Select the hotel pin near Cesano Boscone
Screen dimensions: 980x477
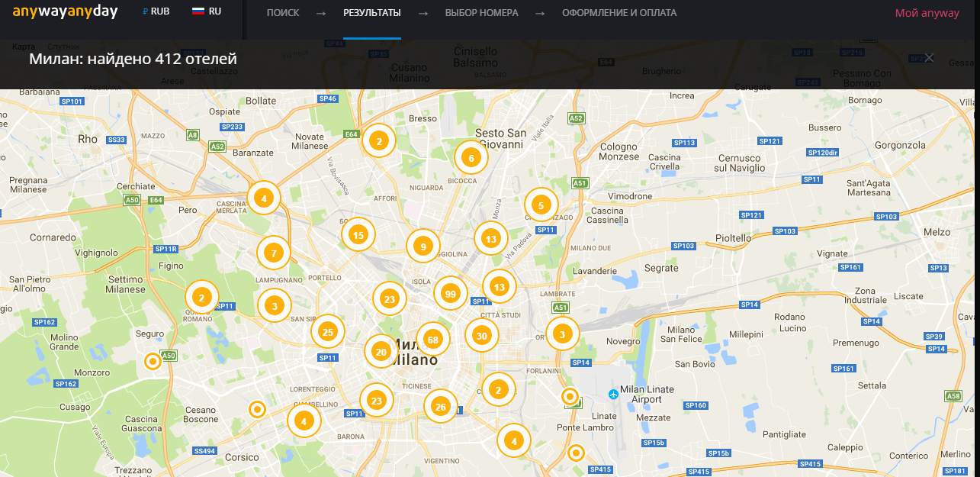click(258, 409)
